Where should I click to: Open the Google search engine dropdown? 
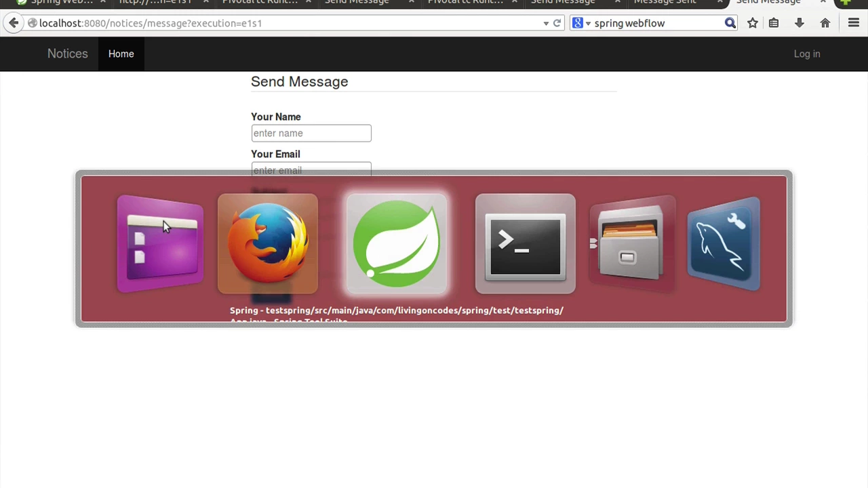[x=581, y=23]
